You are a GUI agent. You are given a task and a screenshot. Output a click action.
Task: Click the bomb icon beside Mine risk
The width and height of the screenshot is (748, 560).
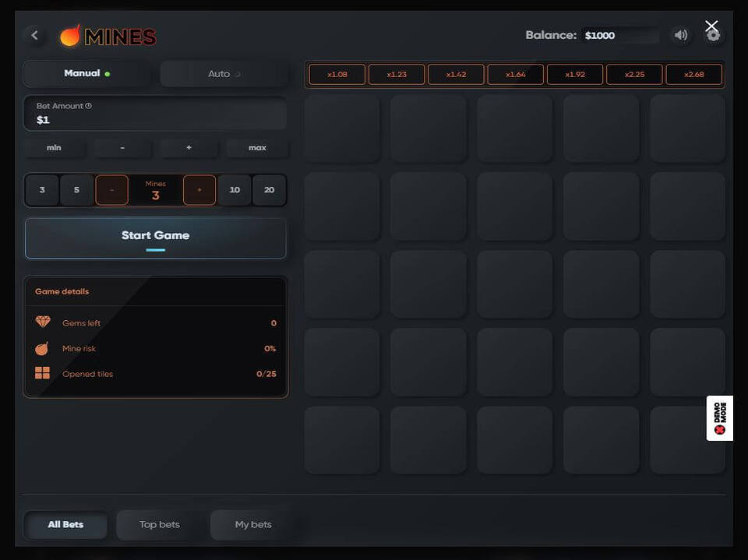(x=42, y=348)
